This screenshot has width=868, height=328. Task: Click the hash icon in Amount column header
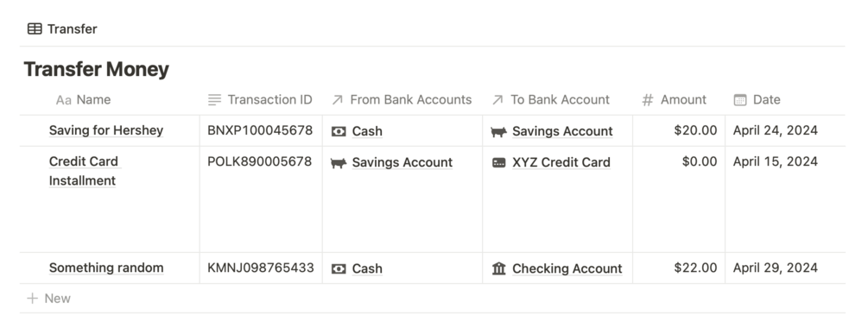tap(647, 100)
